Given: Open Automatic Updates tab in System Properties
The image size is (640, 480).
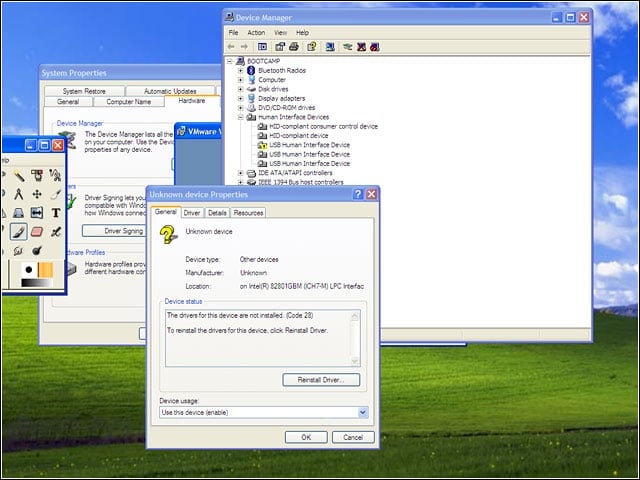Looking at the screenshot, I should point(170,91).
